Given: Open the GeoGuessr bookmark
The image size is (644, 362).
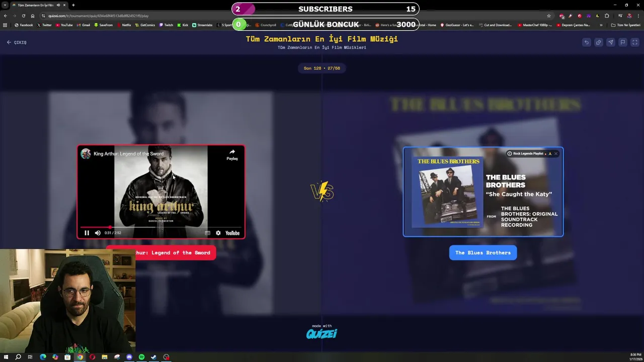Looking at the screenshot, I should (x=457, y=25).
